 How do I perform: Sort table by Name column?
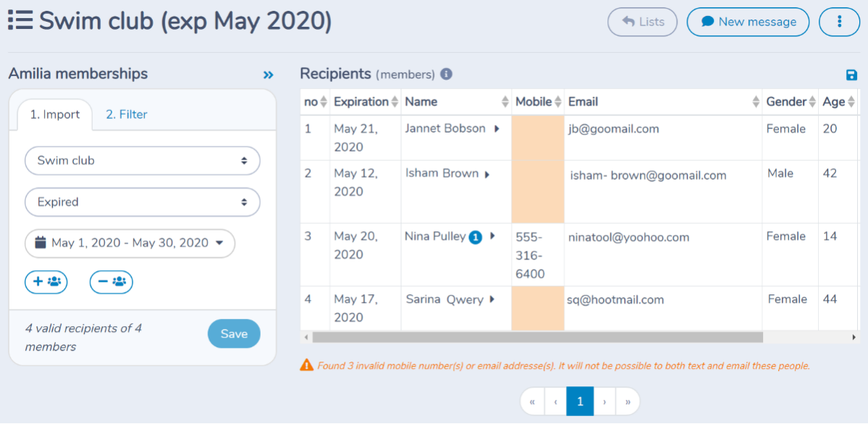coord(505,102)
